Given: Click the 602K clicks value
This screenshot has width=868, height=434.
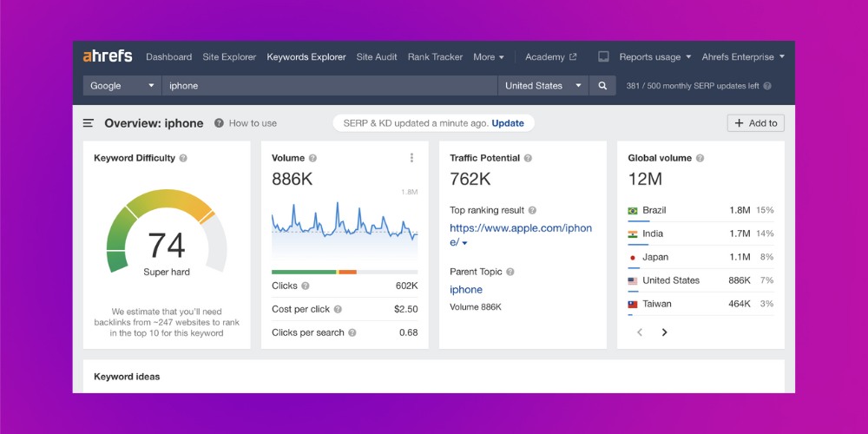Looking at the screenshot, I should point(407,286).
